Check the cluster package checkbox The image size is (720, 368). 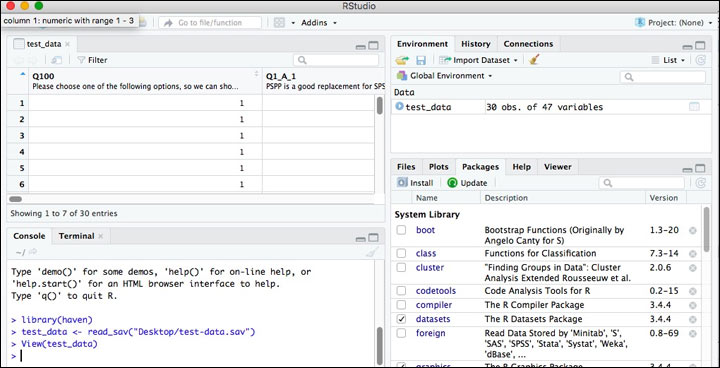(401, 267)
